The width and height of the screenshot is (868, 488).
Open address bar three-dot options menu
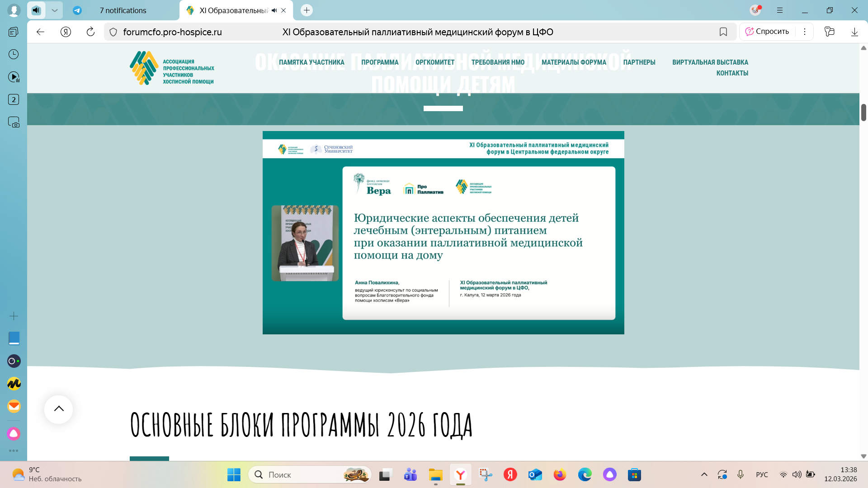click(x=805, y=32)
